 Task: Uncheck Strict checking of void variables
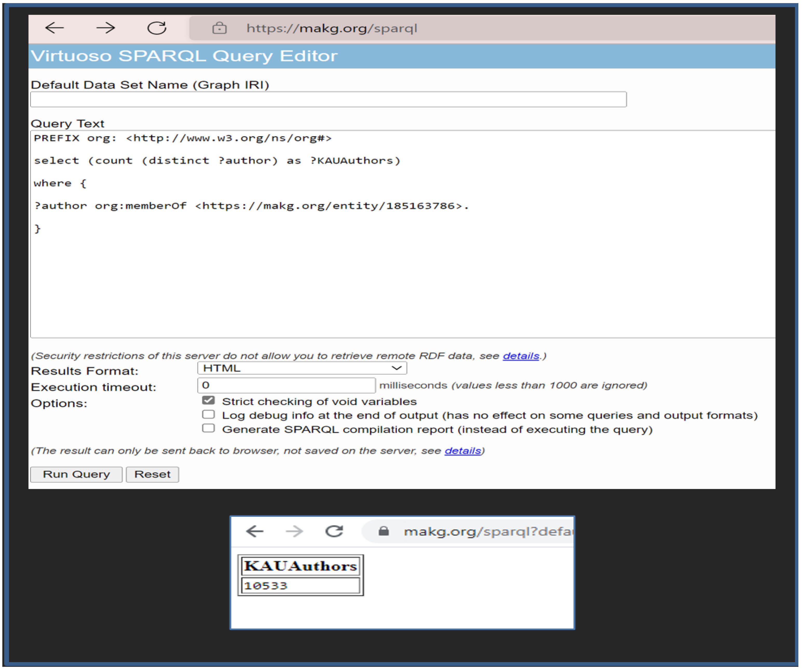[x=208, y=400]
